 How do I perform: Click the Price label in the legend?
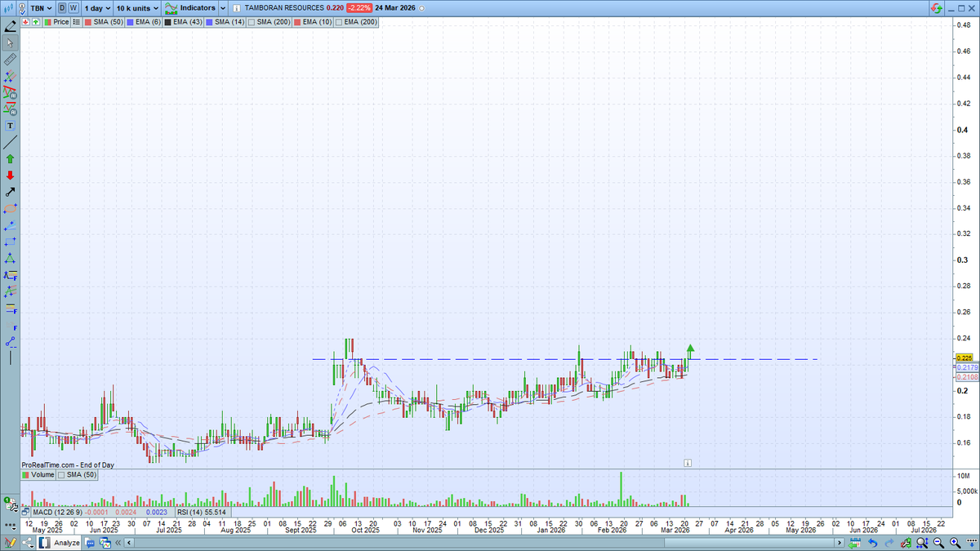tap(60, 22)
